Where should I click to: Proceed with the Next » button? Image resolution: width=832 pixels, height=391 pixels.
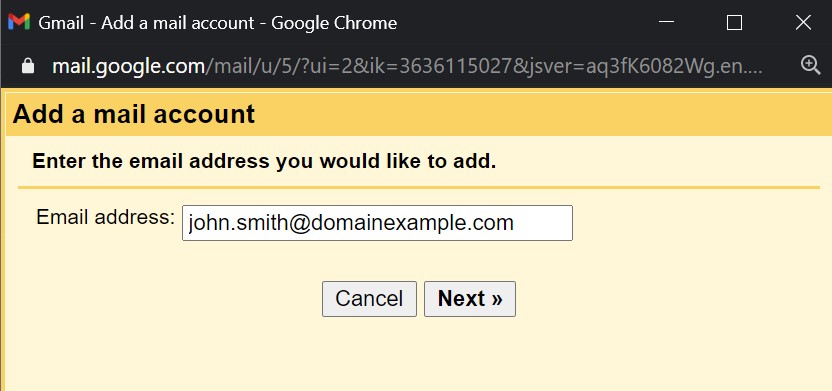[470, 299]
